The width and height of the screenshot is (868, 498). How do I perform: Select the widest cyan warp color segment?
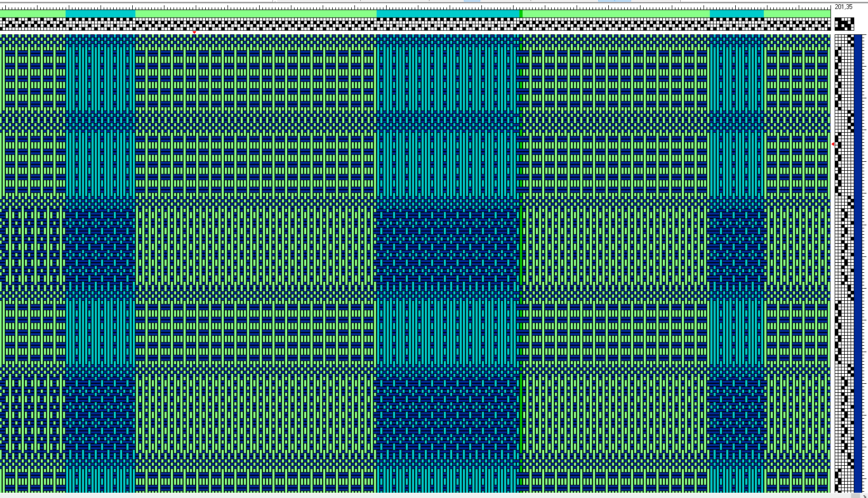click(447, 13)
